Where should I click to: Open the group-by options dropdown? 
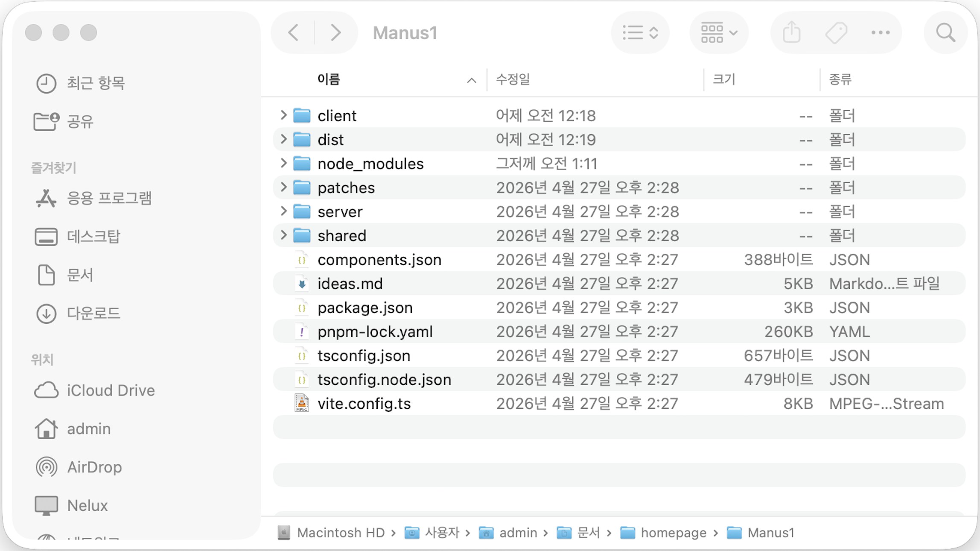point(719,32)
